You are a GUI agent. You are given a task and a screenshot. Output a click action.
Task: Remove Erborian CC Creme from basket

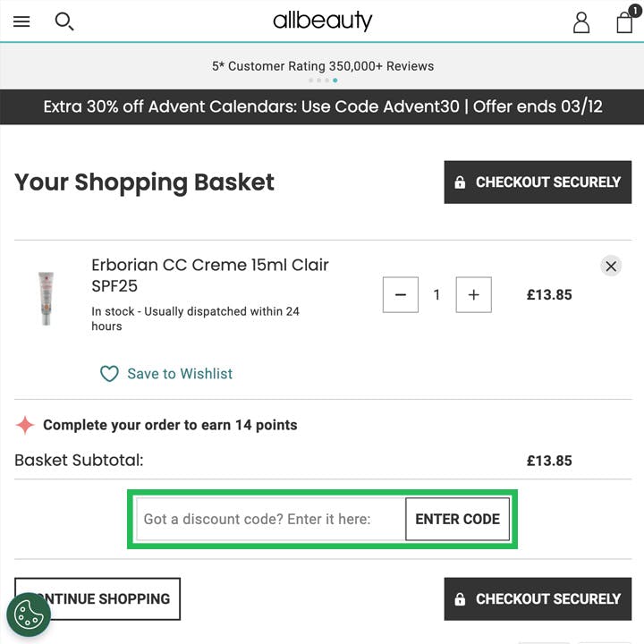point(611,266)
